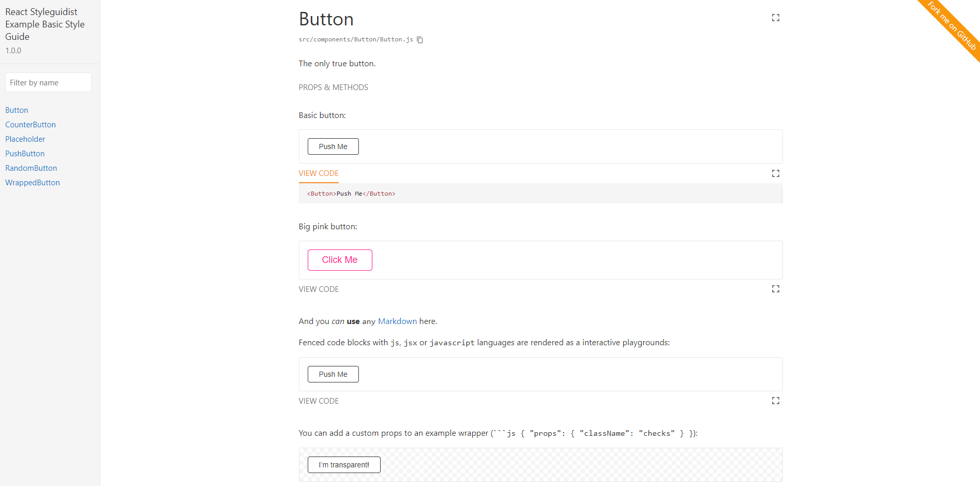Click the code editor with Button JSX
The height and width of the screenshot is (486, 980).
tap(540, 194)
